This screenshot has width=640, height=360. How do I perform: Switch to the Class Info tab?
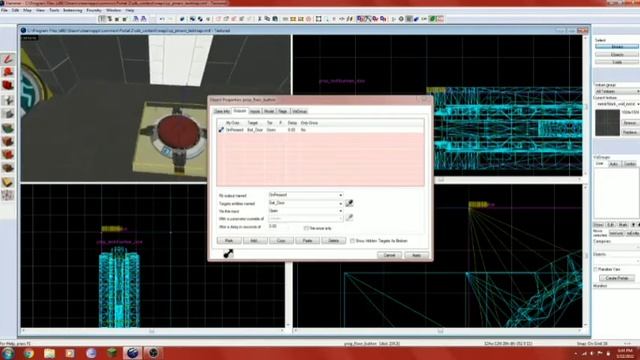222,111
